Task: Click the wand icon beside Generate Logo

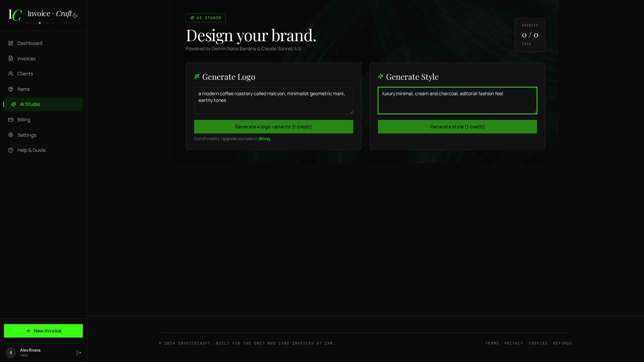Action: tap(197, 76)
